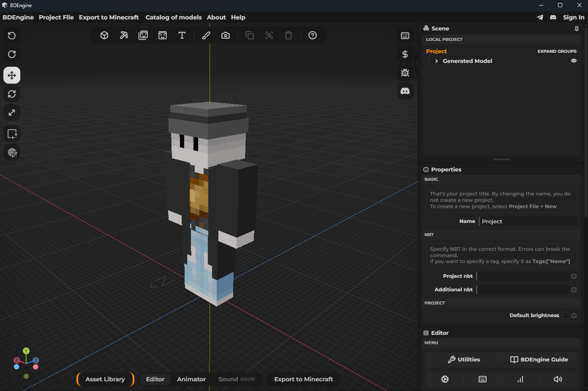Open the Asset Library
588x391 pixels.
click(x=105, y=379)
